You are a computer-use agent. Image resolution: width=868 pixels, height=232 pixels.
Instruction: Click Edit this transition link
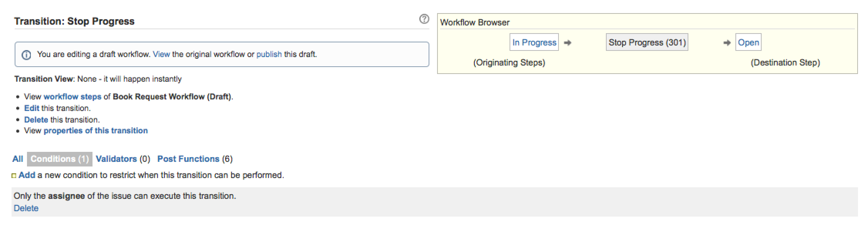[x=32, y=108]
